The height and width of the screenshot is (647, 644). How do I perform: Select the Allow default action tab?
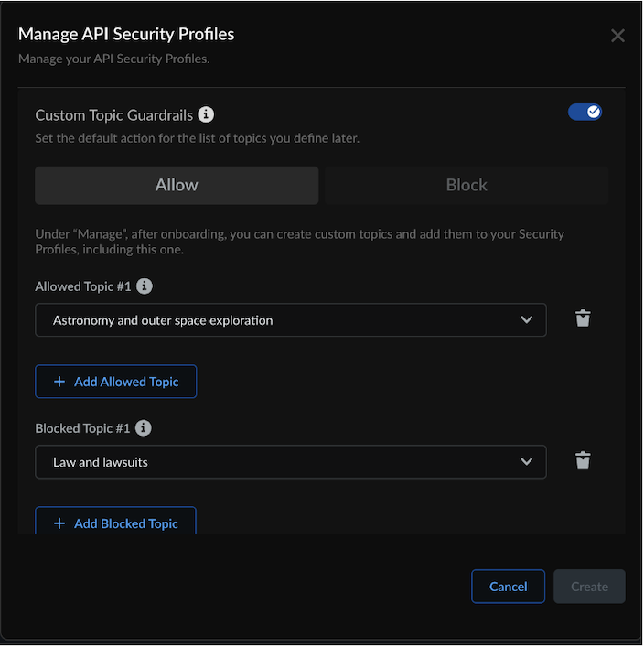pos(177,185)
